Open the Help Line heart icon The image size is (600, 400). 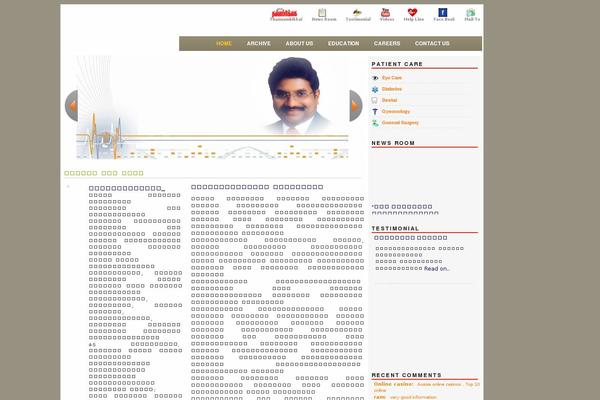[412, 13]
